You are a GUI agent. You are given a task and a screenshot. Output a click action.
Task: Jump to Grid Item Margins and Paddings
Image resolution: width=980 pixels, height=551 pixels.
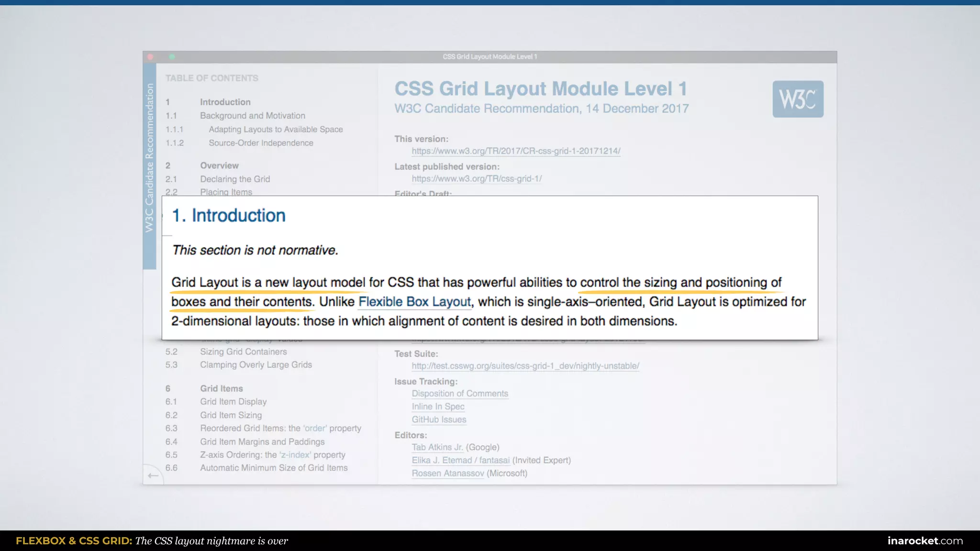click(x=262, y=441)
